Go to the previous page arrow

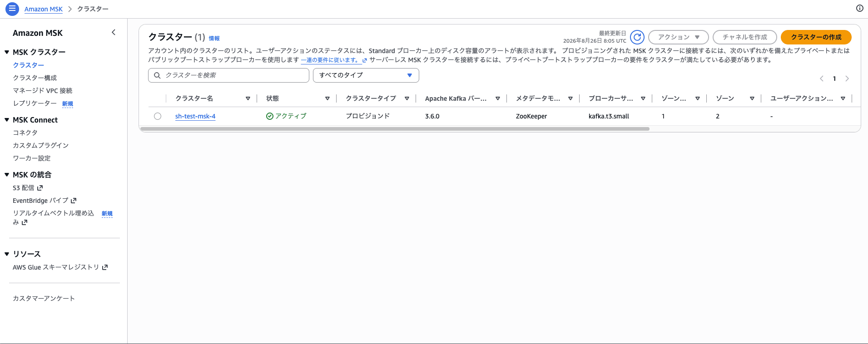[822, 79]
